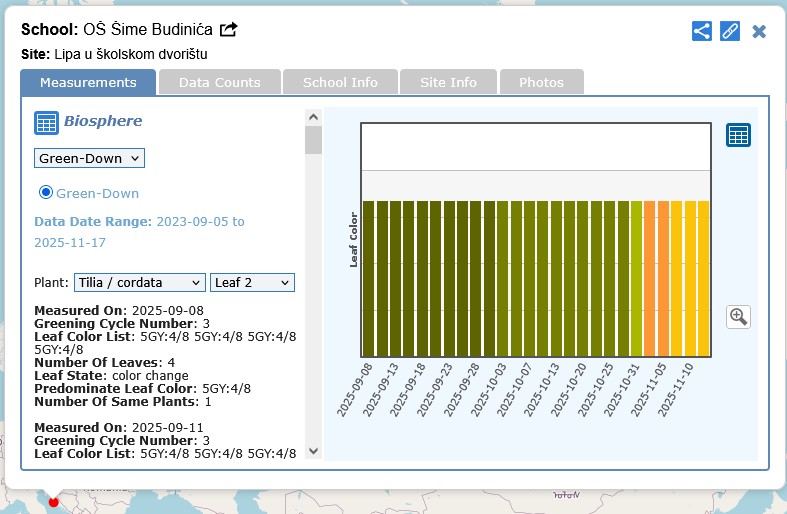Open the Site Info tab
This screenshot has height=514, width=787.
point(448,82)
